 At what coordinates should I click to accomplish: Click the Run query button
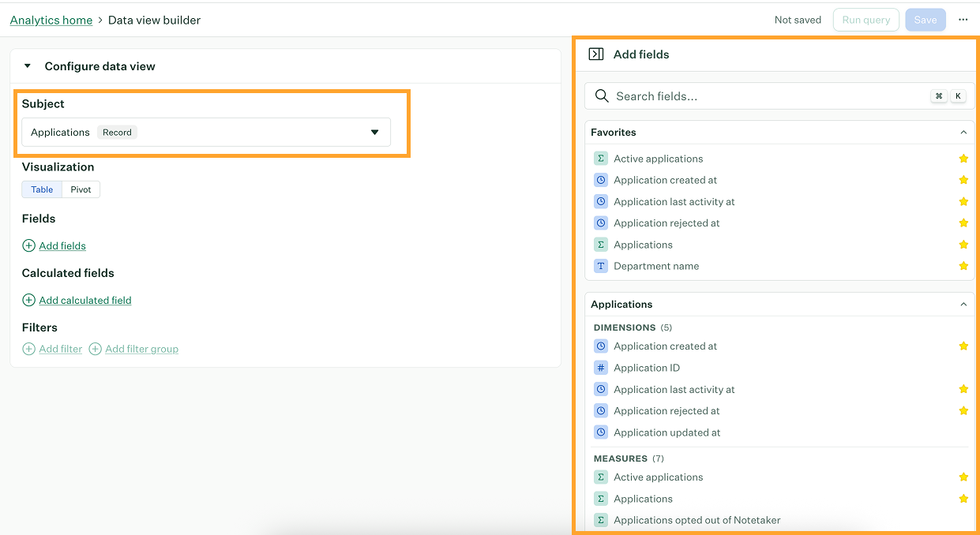866,20
